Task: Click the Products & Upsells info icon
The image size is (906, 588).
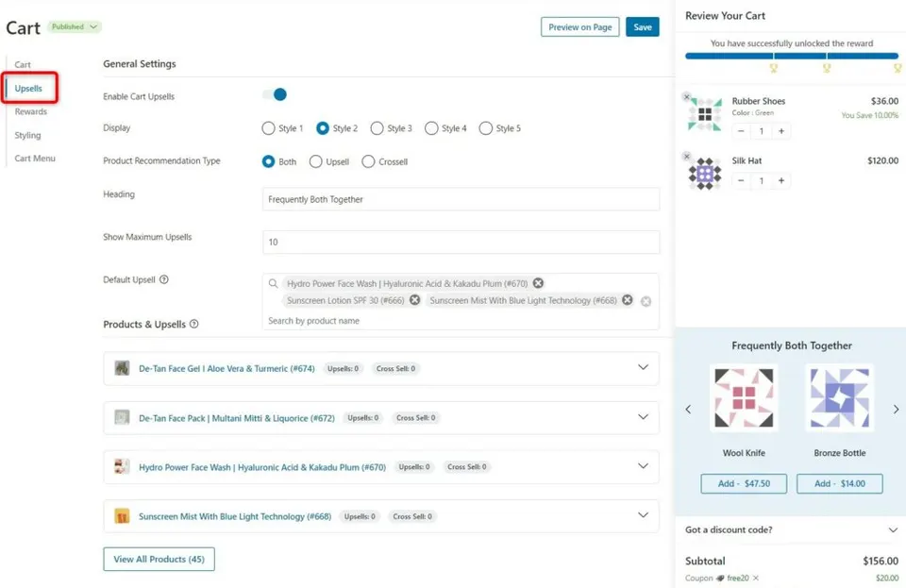Action: 194,324
